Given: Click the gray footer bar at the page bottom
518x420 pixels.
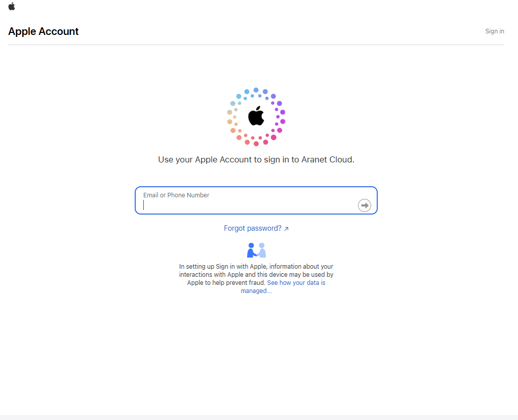Looking at the screenshot, I should [x=259, y=417].
